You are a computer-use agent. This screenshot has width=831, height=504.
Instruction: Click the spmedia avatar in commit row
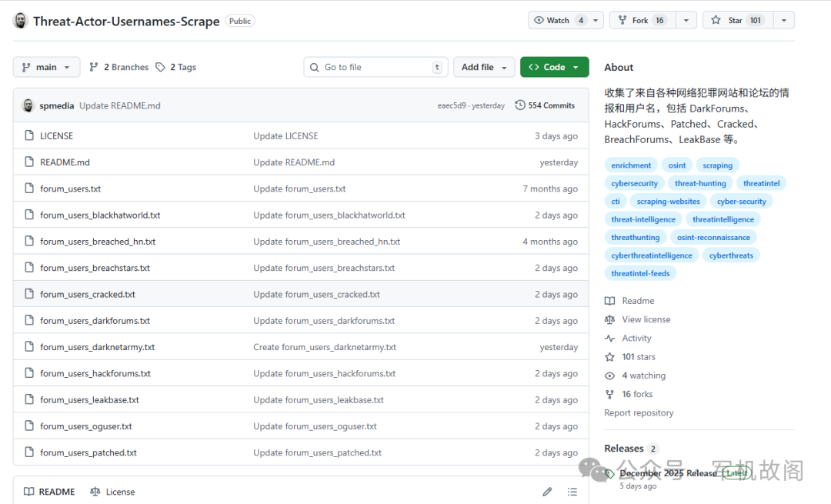coord(28,105)
